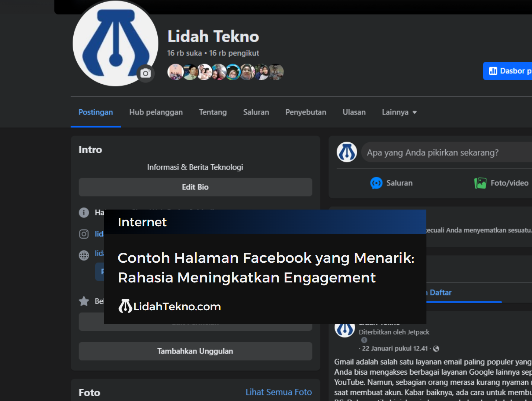
Task: Open the Tentang tab
Action: point(213,112)
